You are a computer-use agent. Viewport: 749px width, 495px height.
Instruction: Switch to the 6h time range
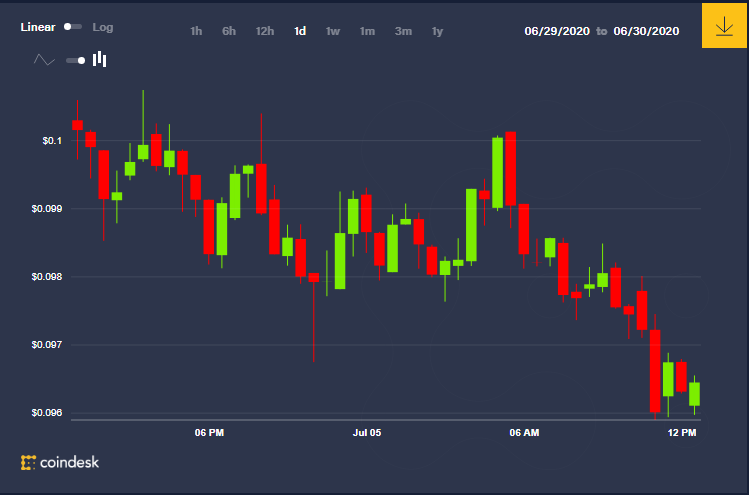click(229, 31)
